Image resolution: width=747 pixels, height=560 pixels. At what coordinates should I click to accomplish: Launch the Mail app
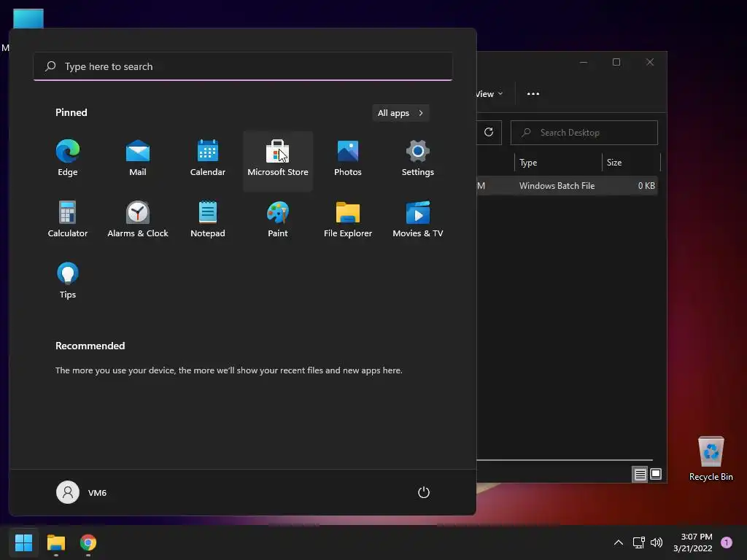click(138, 158)
